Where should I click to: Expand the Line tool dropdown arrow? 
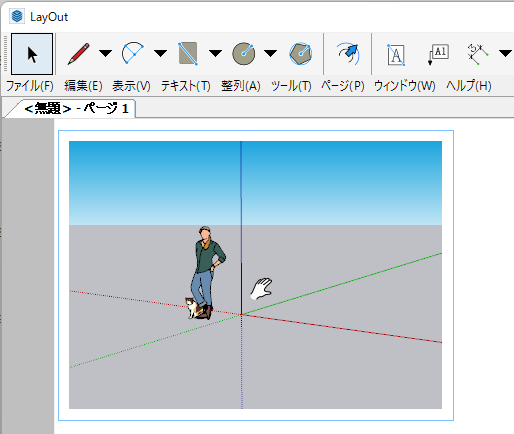[x=105, y=53]
